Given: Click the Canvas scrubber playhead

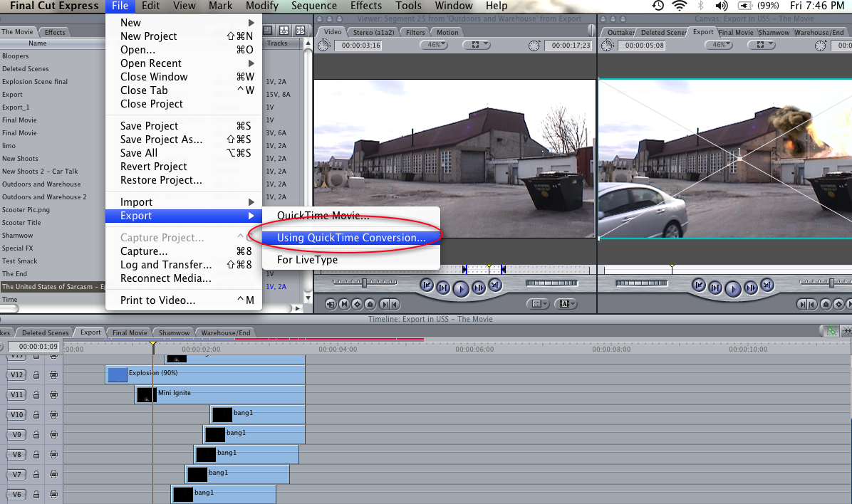Looking at the screenshot, I should (x=672, y=269).
